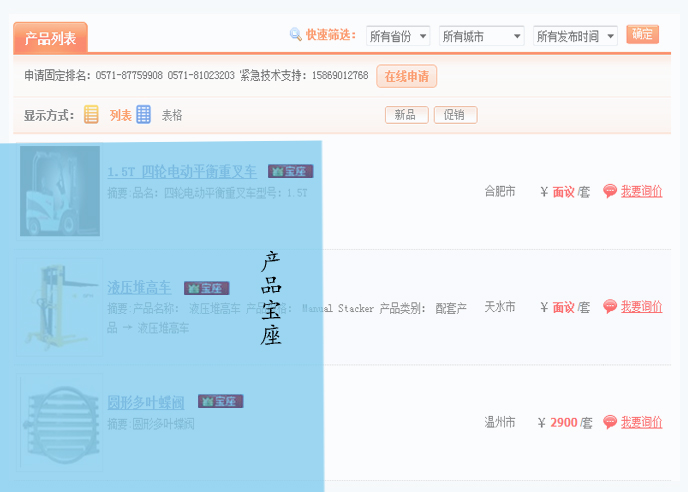Click the 宝座 badge beside 四轮电动平衡重叉车
Screen dimensions: 688x492
point(291,172)
